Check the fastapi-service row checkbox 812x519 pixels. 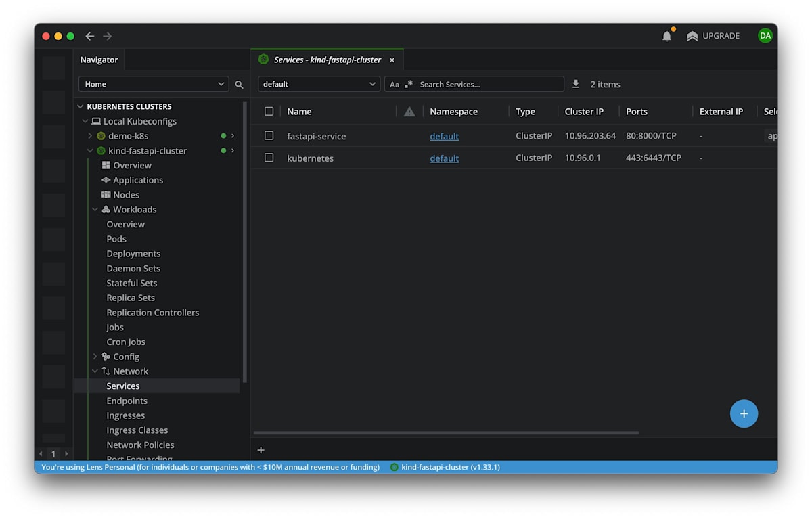tap(269, 135)
